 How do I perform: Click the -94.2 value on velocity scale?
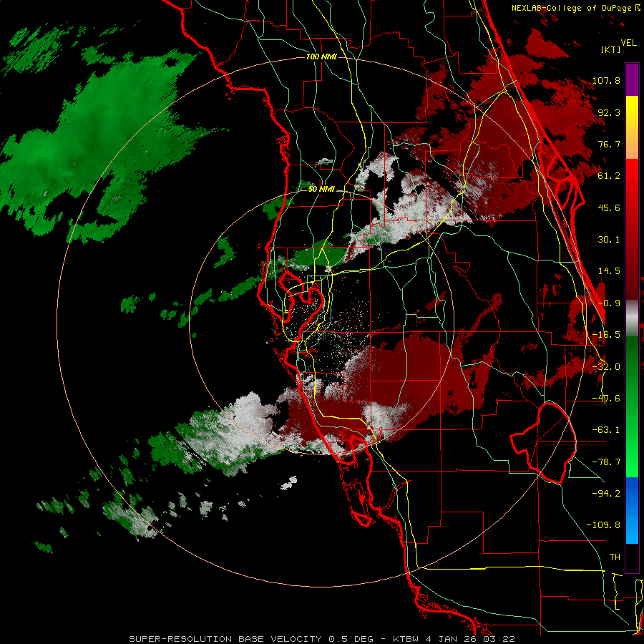[607, 493]
